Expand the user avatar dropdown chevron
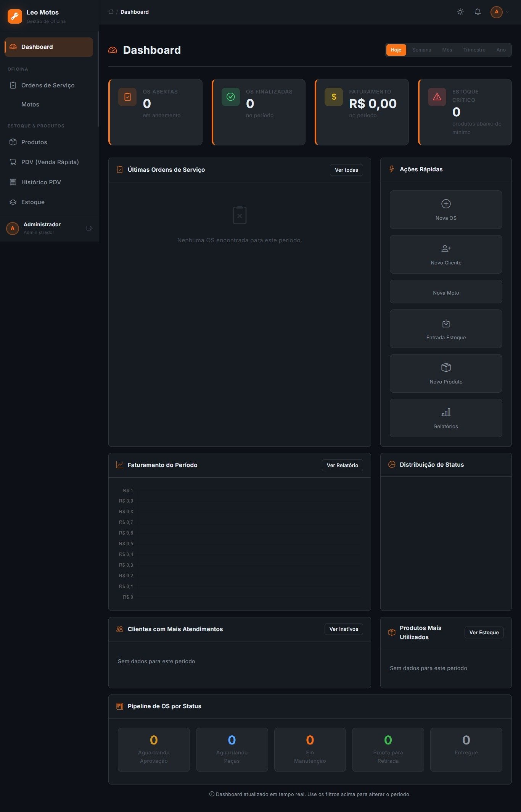 [507, 12]
